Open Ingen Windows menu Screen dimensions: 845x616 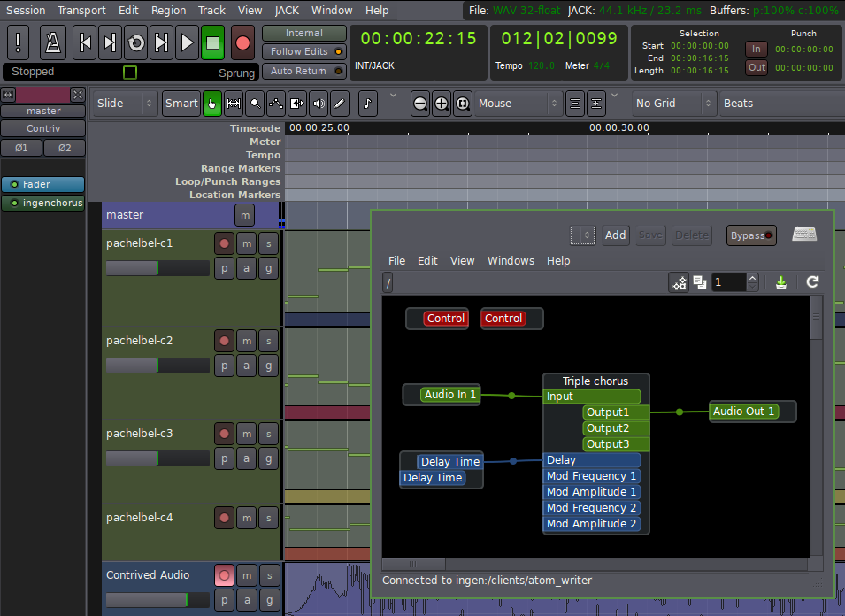coord(511,261)
